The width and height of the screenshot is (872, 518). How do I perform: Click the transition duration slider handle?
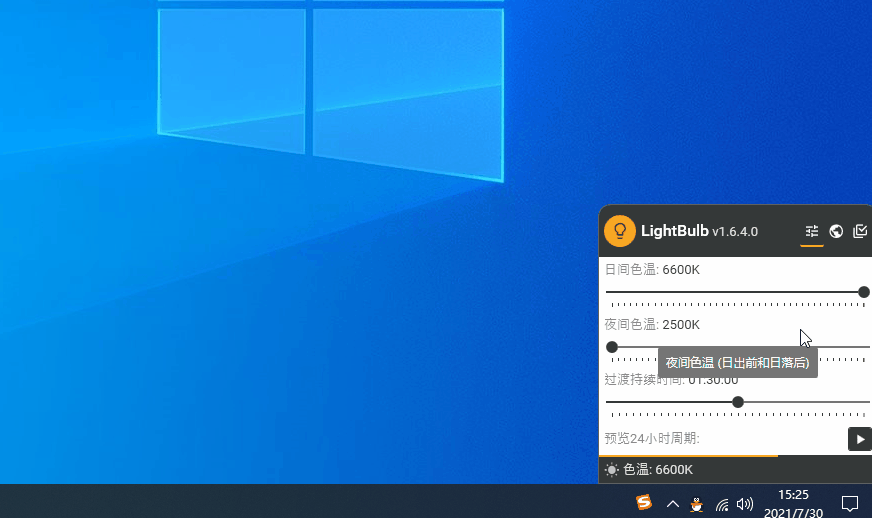[738, 402]
